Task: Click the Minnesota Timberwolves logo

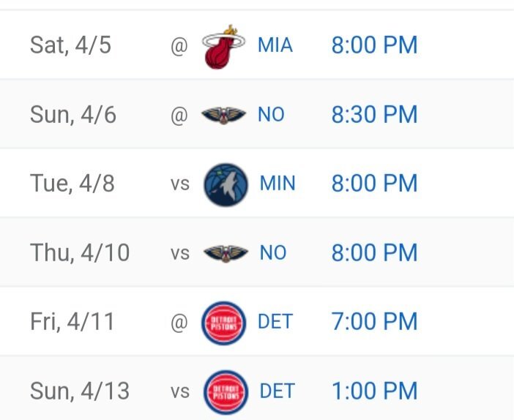Action: click(225, 184)
